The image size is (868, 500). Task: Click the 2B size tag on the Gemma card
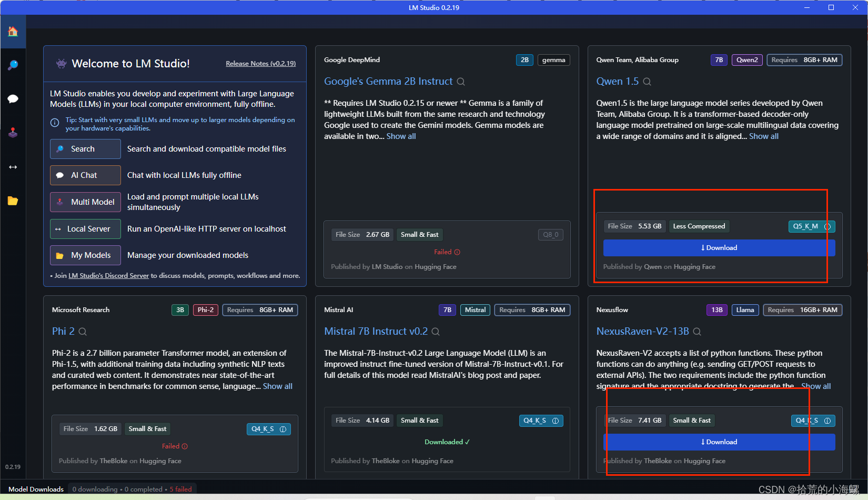click(x=524, y=60)
